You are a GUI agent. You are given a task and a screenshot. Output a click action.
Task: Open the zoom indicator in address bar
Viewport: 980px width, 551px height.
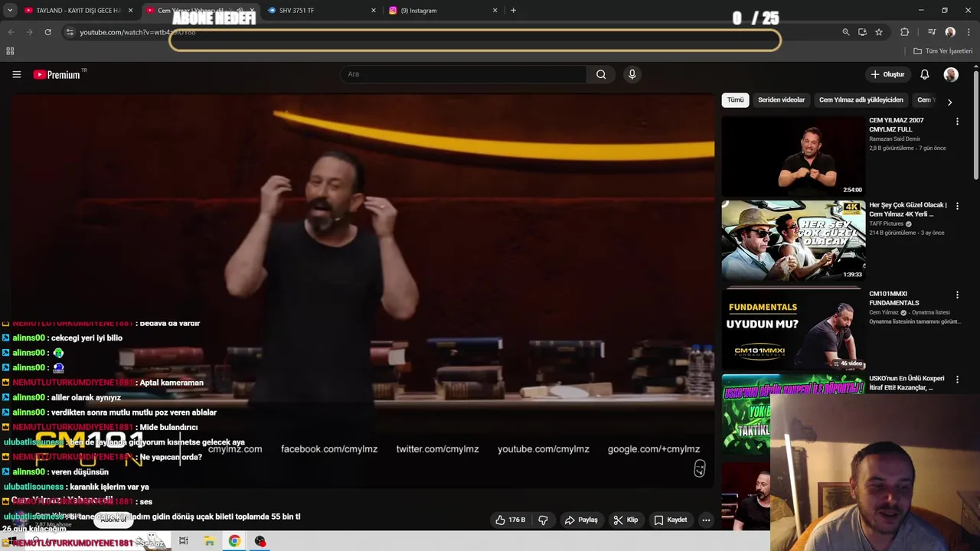[x=845, y=32]
